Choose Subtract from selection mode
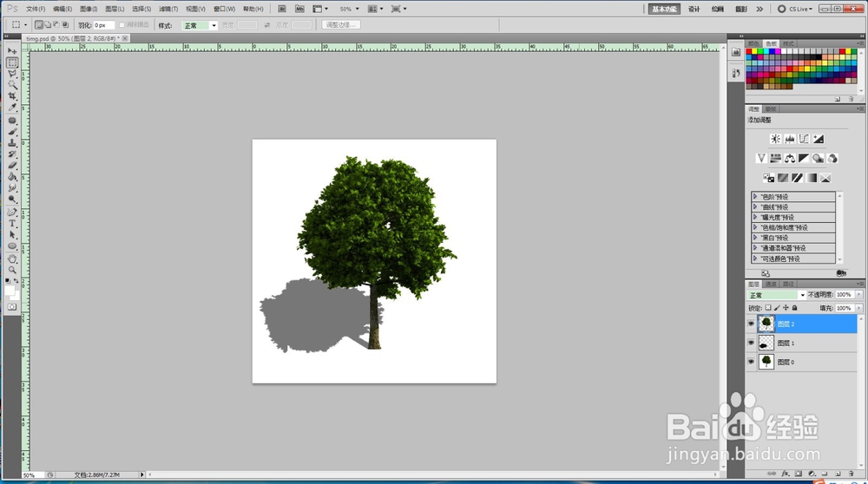The image size is (868, 484). 56,25
